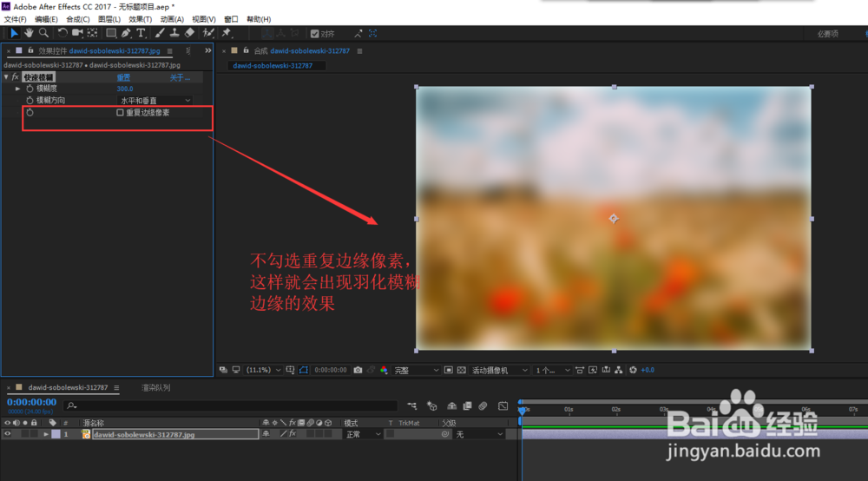Open parent 无 dropdown for layer 1

pyautogui.click(x=478, y=434)
